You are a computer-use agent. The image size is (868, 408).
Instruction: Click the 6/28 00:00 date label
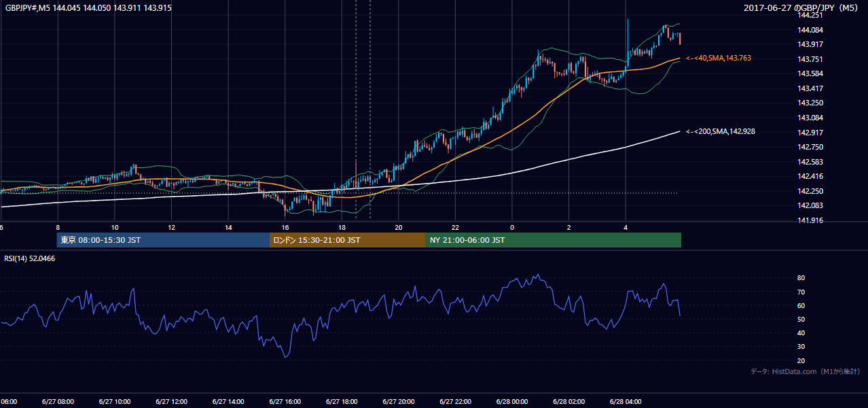(x=513, y=402)
